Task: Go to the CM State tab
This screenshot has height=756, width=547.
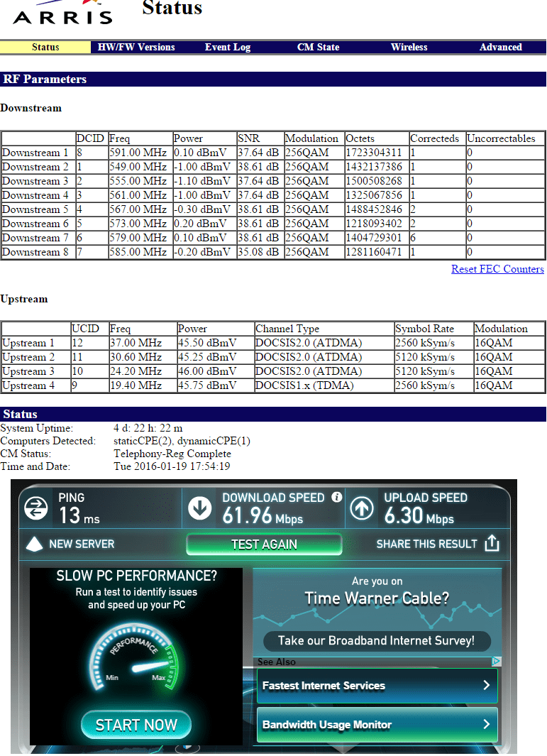Action: (318, 48)
